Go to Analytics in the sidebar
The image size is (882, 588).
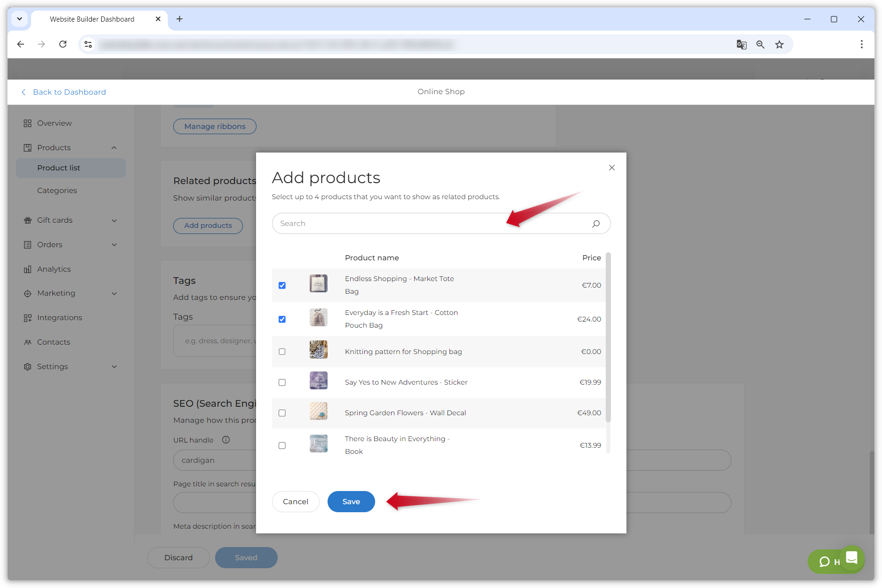point(54,269)
